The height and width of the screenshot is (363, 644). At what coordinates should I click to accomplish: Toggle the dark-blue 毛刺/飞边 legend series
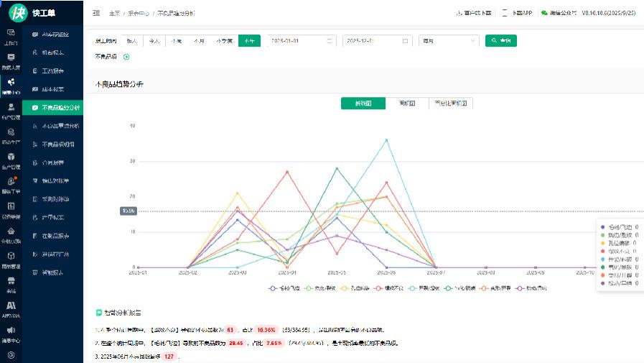[x=284, y=288]
